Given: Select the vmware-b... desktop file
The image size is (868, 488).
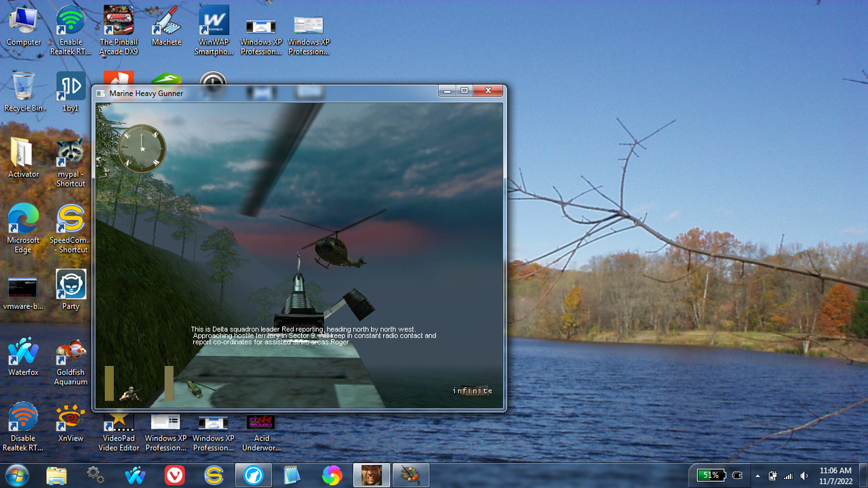Looking at the screenshot, I should pos(24,292).
